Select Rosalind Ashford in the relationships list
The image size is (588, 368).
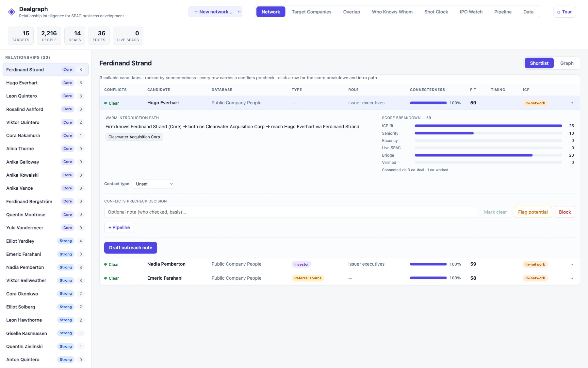coord(45,109)
